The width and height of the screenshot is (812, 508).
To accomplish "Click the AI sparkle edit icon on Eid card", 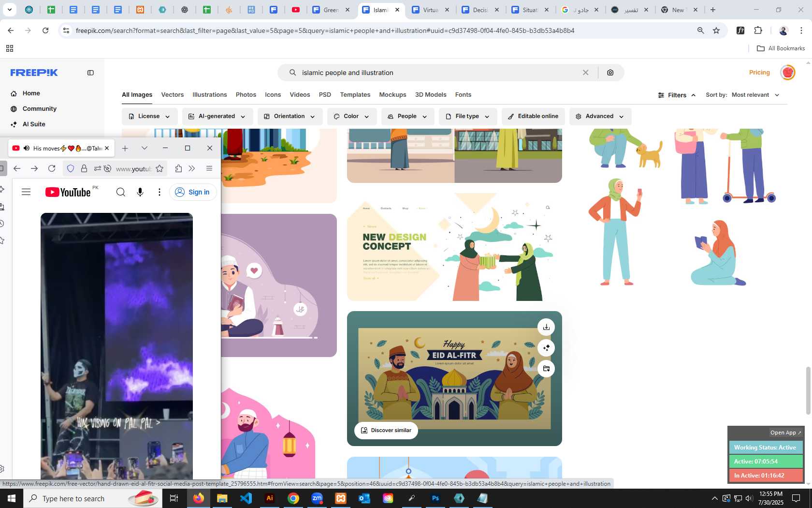I will coord(546,348).
